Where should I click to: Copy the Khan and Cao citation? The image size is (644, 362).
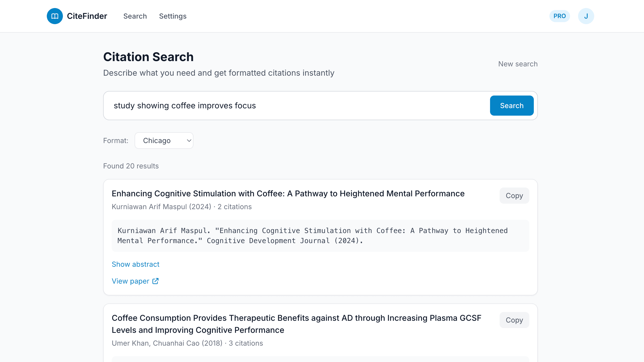[x=514, y=320]
